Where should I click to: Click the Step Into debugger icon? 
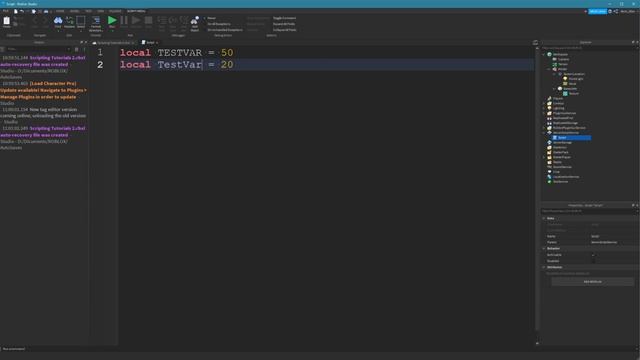pos(162,20)
